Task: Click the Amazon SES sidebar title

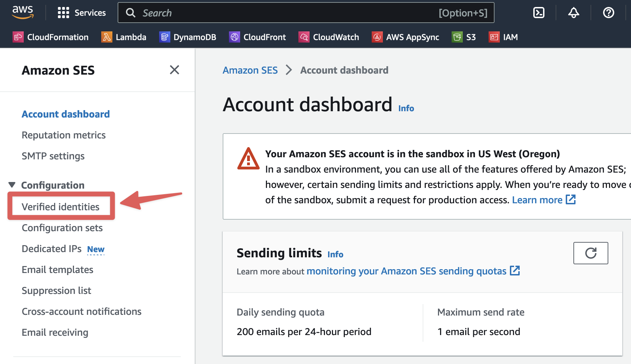Action: 58,70
